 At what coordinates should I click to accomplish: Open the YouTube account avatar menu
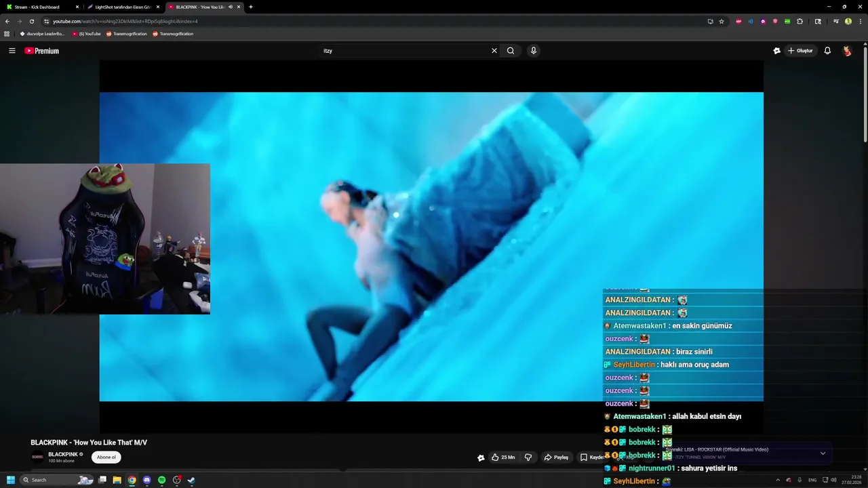pos(847,51)
